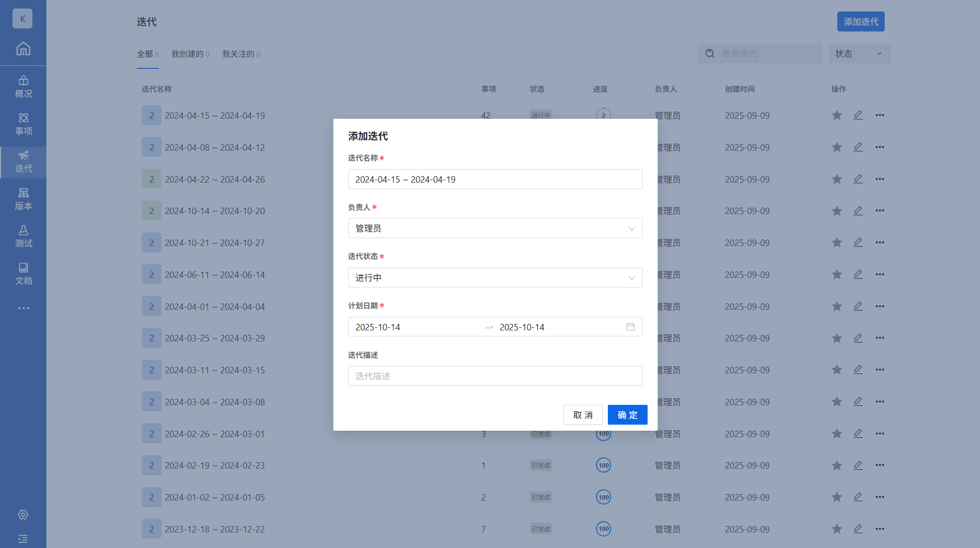Image resolution: width=980 pixels, height=548 pixels.
Task: Switch to the 我创建的 tab
Action: 190,54
